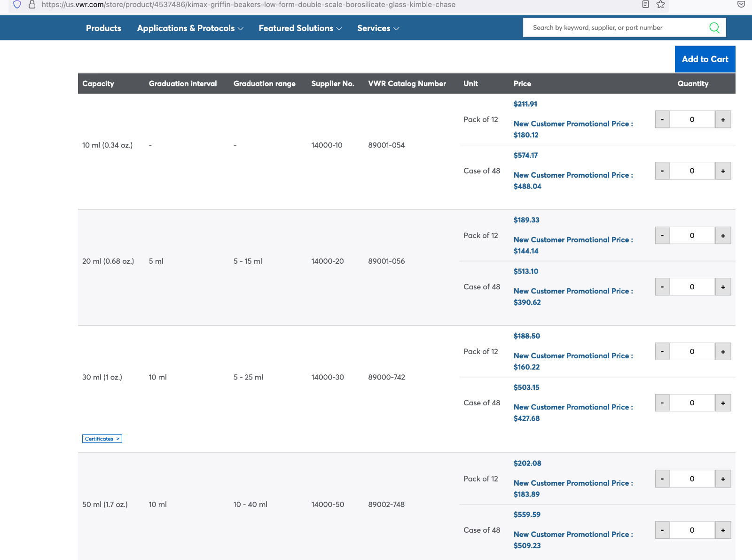Click quantity field for 30 ml Pack of 12

692,352
